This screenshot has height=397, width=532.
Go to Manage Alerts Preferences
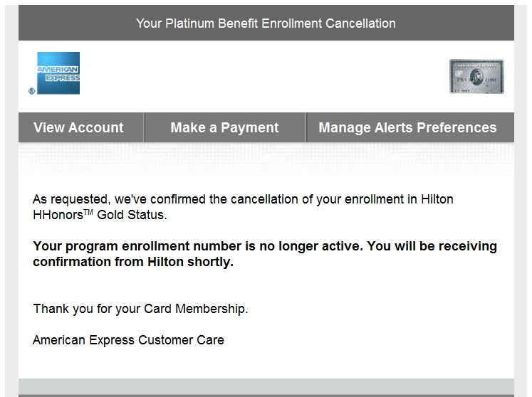click(407, 128)
